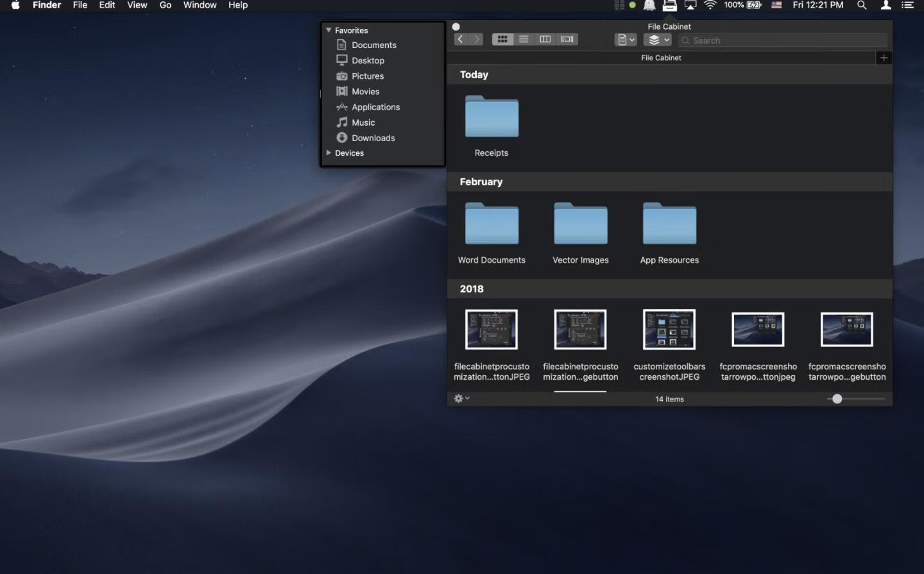This screenshot has width=924, height=574.
Task: Open the Apple menu
Action: (x=15, y=5)
